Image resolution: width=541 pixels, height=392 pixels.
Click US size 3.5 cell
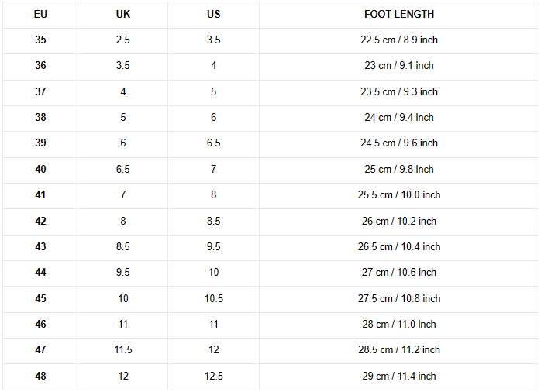[214, 40]
